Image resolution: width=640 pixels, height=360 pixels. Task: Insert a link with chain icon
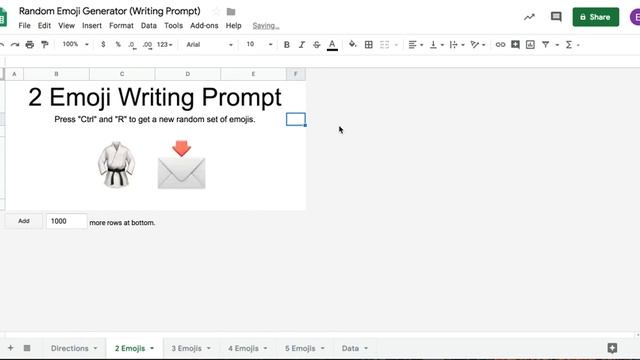(x=500, y=44)
